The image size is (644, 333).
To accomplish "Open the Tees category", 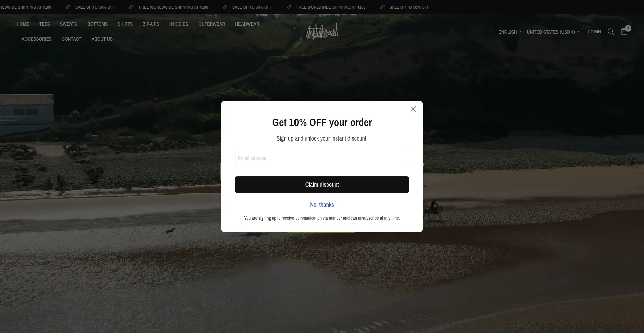I will point(45,24).
